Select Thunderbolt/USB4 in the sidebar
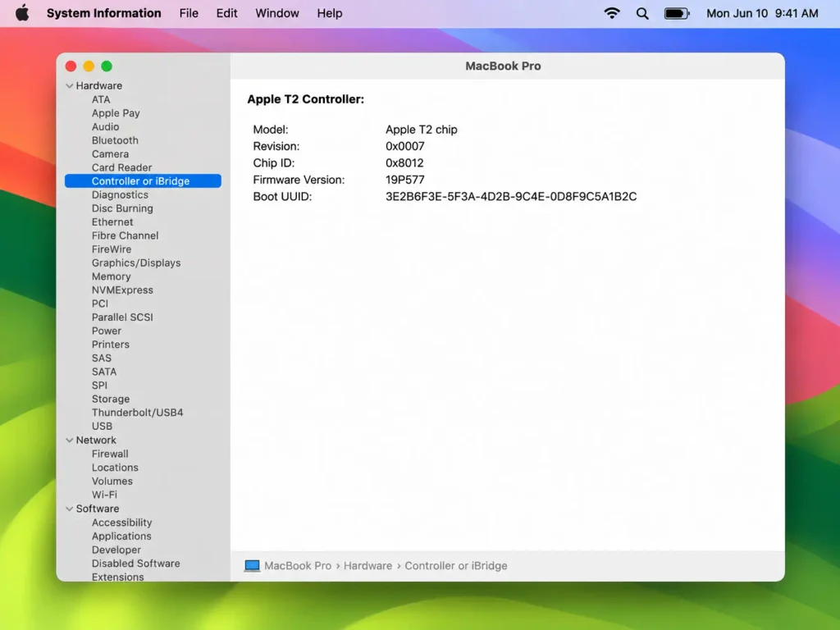 137,413
